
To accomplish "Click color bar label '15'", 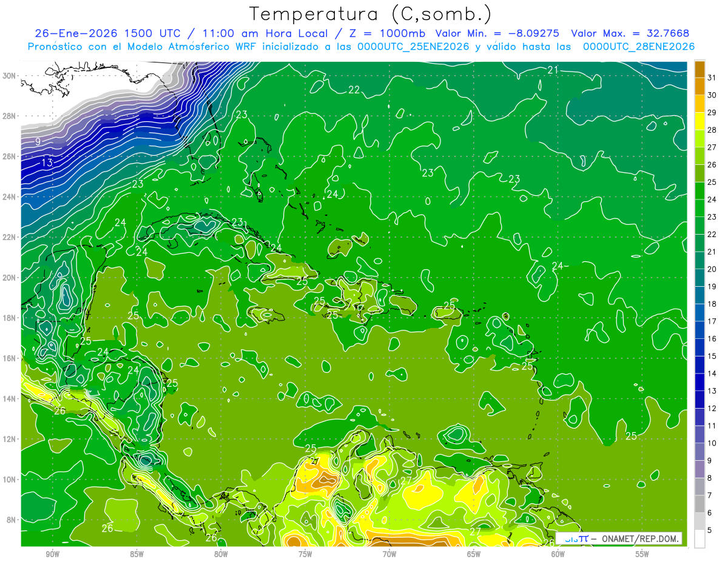I will [712, 356].
